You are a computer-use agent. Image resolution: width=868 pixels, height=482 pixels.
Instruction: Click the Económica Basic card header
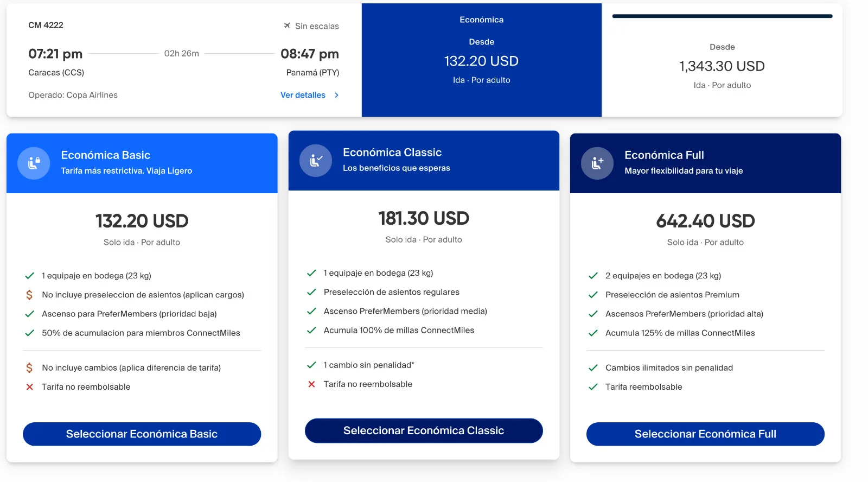pos(142,163)
